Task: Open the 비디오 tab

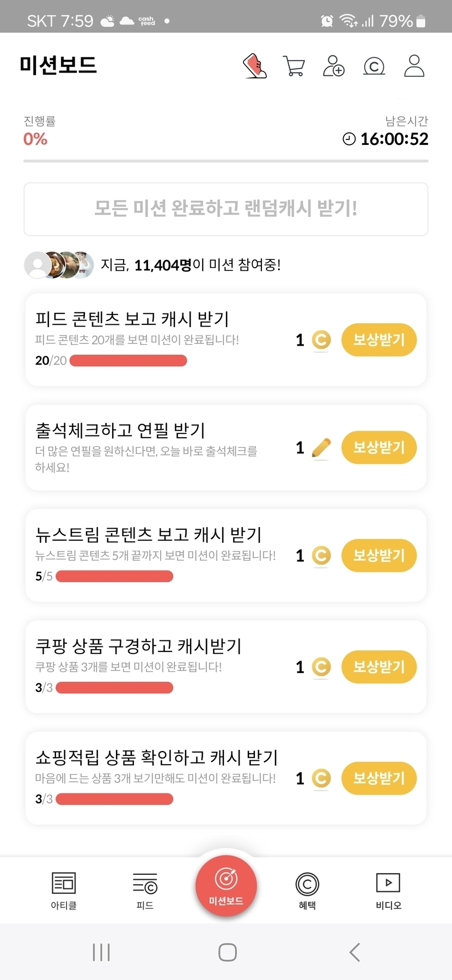Action: (x=388, y=890)
